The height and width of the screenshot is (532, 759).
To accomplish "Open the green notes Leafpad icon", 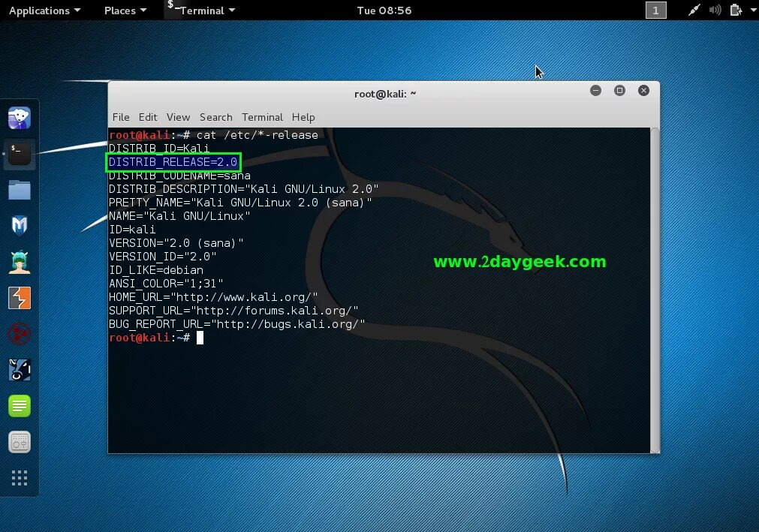I will tap(20, 406).
